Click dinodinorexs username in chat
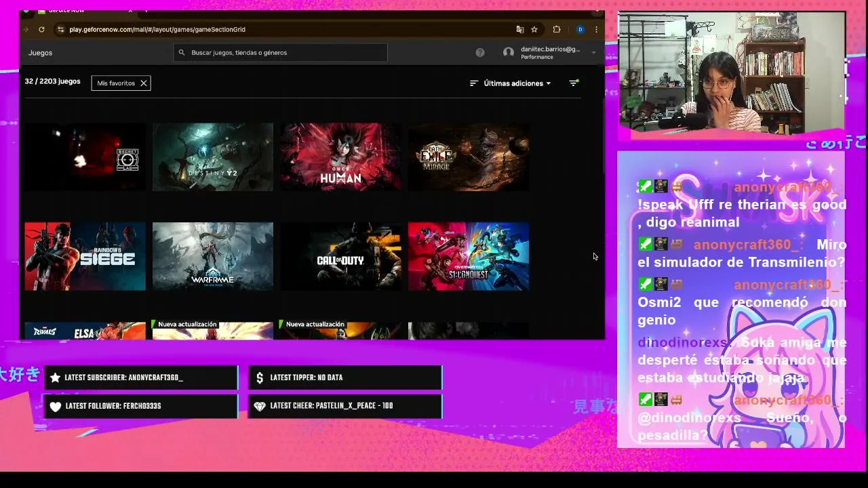Viewport: 868px width, 488px height. click(x=683, y=342)
